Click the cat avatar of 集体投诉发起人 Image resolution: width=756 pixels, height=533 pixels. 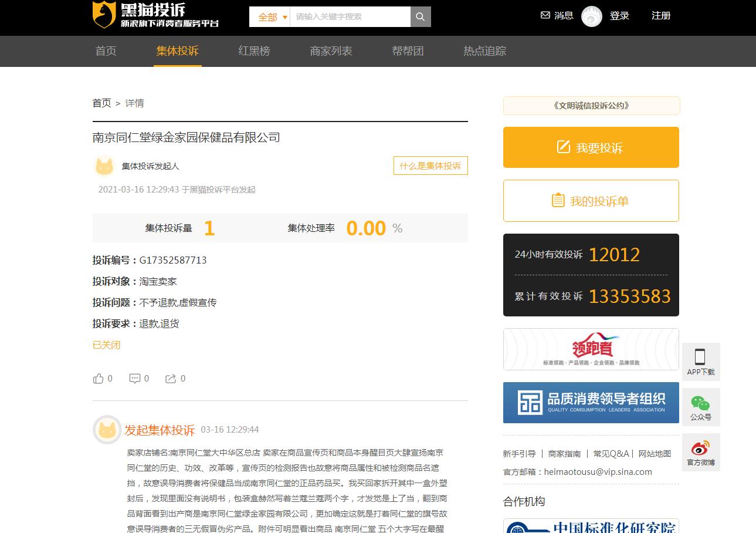click(x=104, y=166)
